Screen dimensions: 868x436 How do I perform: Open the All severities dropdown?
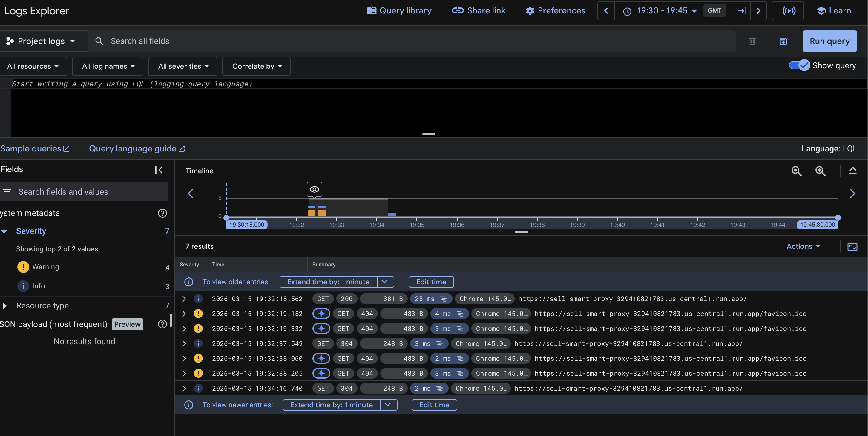point(183,66)
